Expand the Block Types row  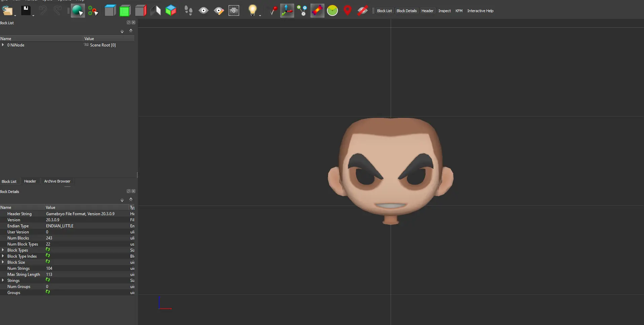tap(3, 250)
